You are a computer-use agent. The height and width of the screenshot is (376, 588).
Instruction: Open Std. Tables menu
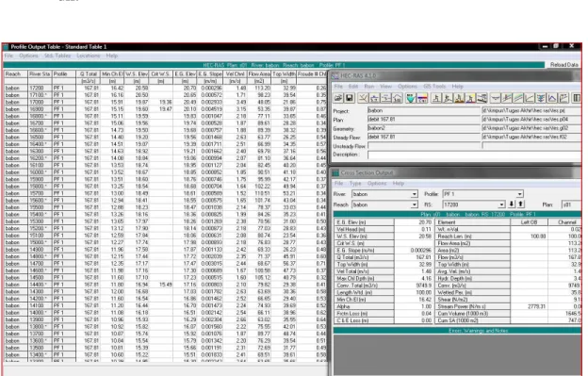[57, 56]
